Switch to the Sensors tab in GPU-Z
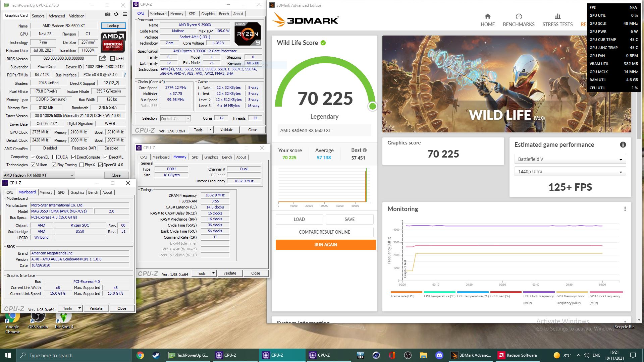Image resolution: width=644 pixels, height=362 pixels. (x=38, y=16)
